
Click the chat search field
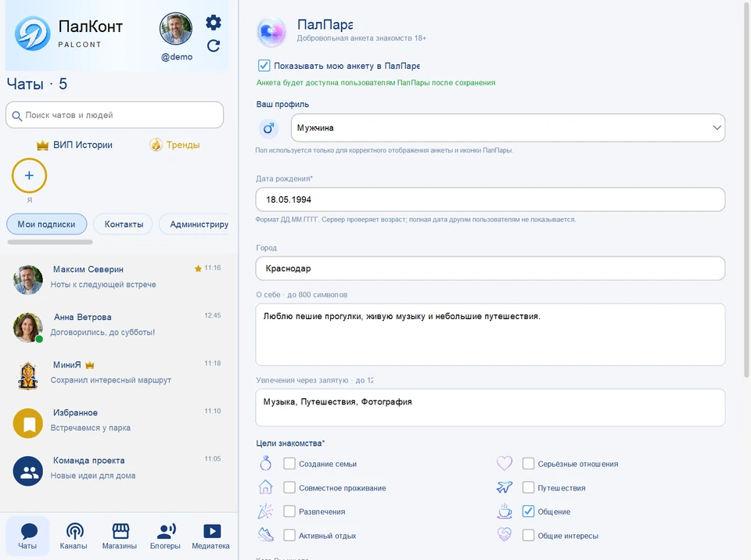coord(114,115)
